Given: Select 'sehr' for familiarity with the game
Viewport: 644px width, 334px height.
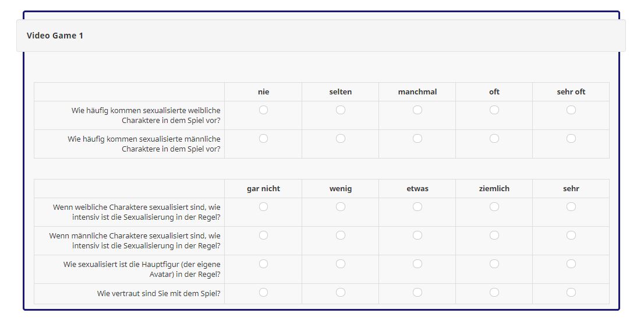Looking at the screenshot, I should click(571, 292).
